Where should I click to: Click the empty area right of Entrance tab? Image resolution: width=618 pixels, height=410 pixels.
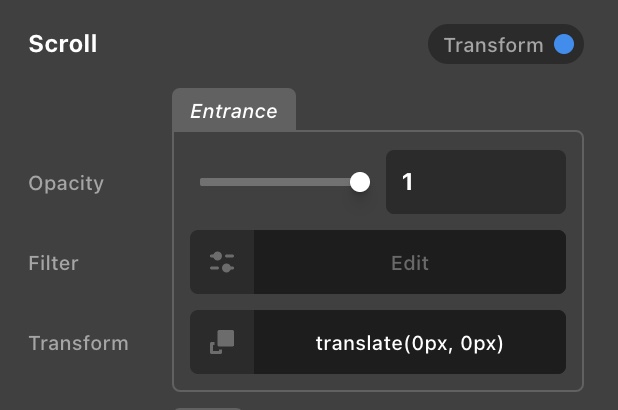point(440,111)
